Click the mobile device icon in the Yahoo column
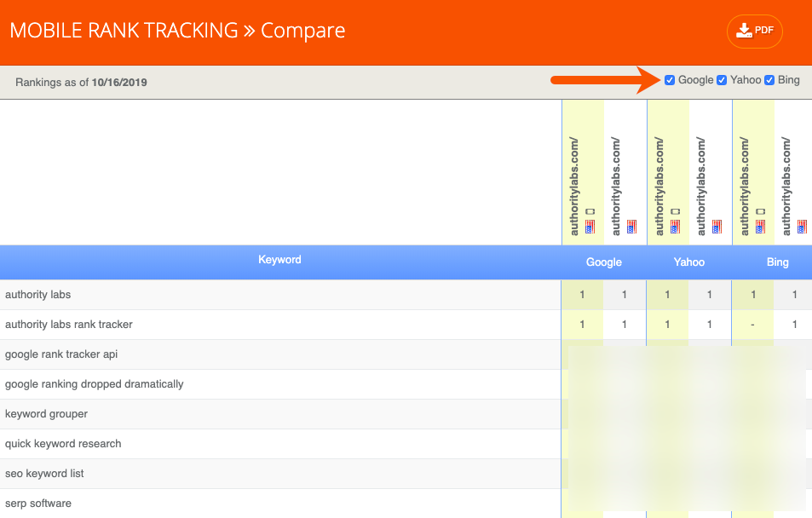Image resolution: width=812 pixels, height=518 pixels. tap(676, 211)
